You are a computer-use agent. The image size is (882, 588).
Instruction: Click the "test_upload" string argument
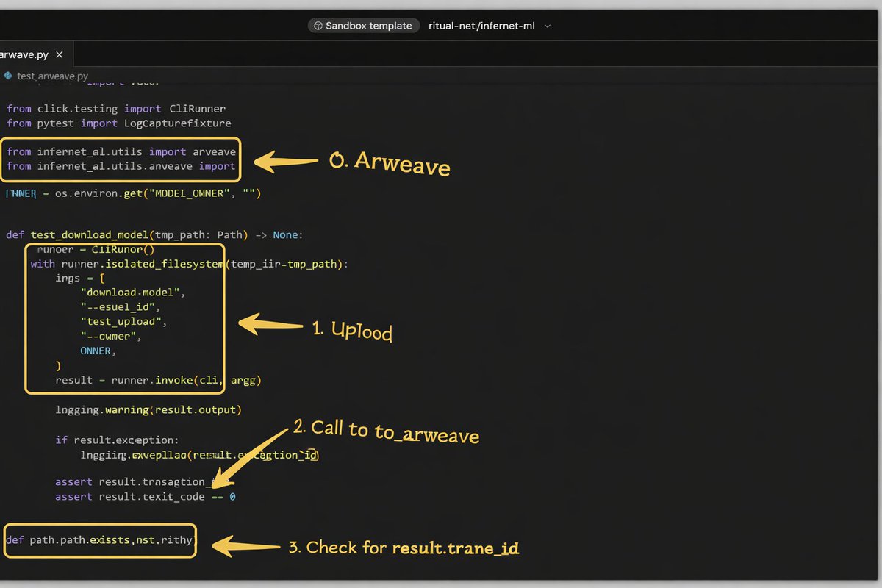pos(123,322)
